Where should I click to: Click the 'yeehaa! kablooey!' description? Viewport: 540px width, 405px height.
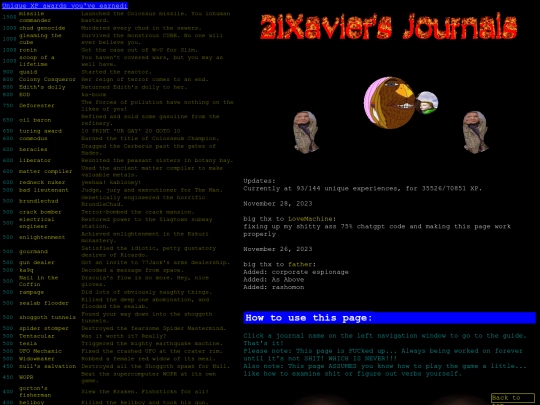111,182
